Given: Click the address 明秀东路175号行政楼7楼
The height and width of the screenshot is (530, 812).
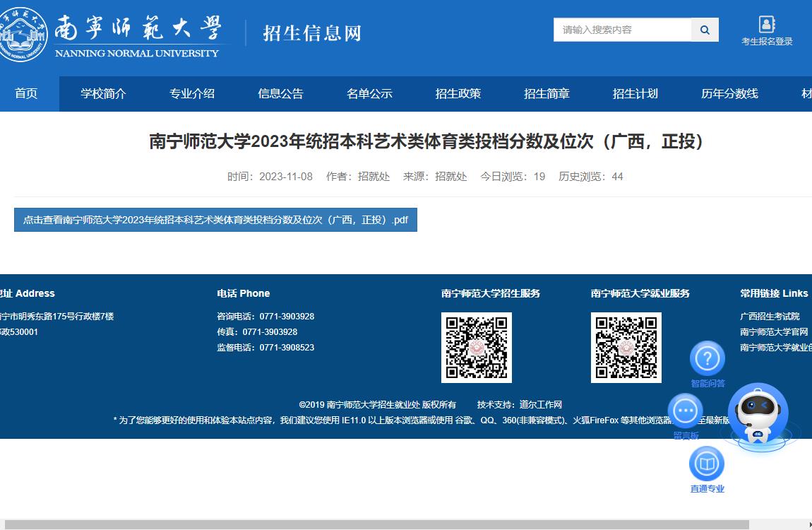Looking at the screenshot, I should 57,316.
